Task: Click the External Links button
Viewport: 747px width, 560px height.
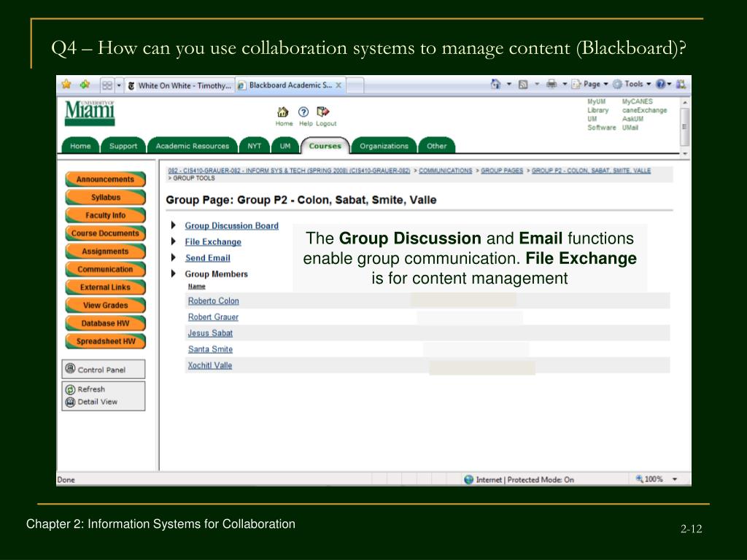Action: click(x=105, y=287)
